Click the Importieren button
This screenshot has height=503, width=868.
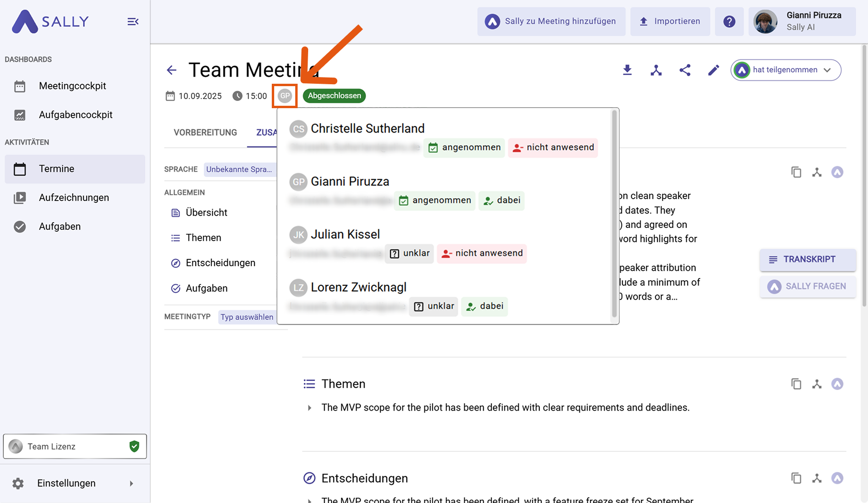pyautogui.click(x=670, y=22)
